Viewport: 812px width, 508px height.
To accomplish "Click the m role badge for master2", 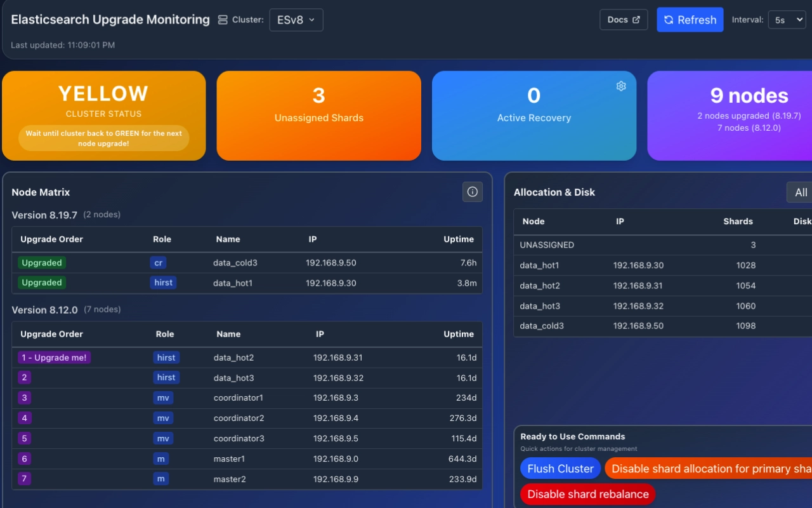I will coord(161,479).
